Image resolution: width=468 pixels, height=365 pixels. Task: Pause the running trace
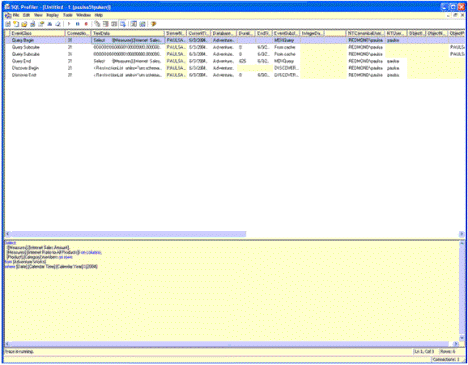[78, 24]
